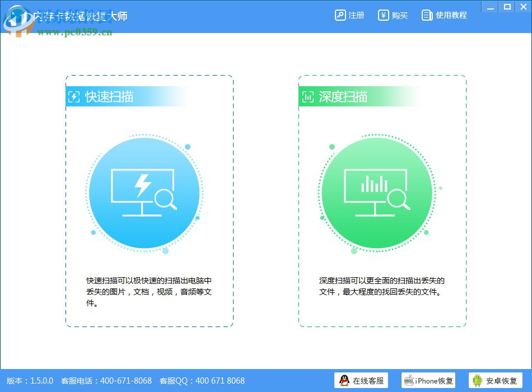This screenshot has width=532, height=392.
Task: Open the 使用教程 tutorial document icon
Action: pos(426,15)
